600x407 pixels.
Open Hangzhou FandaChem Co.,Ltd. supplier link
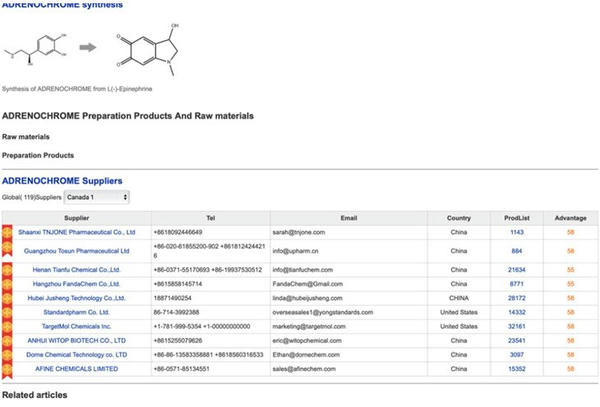[77, 284]
